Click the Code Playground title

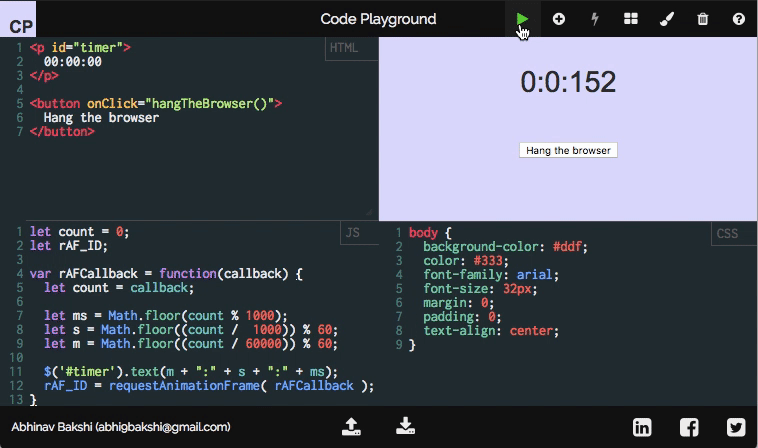(x=379, y=19)
